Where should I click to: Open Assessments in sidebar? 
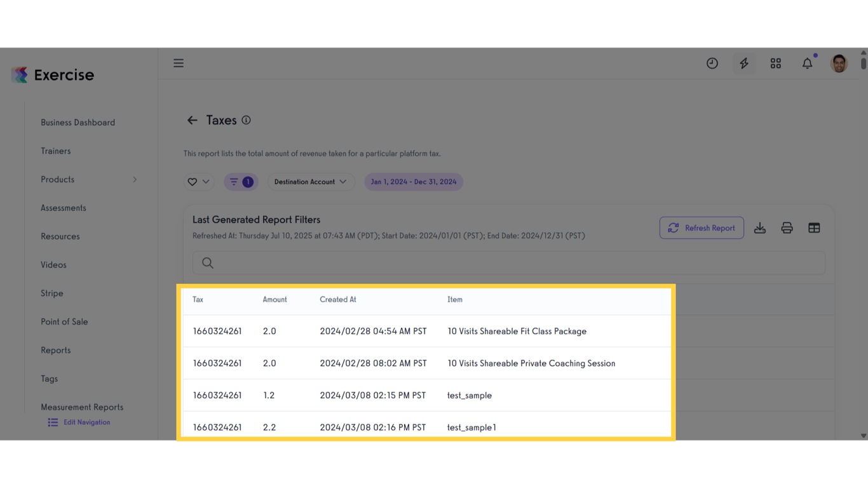(x=64, y=208)
